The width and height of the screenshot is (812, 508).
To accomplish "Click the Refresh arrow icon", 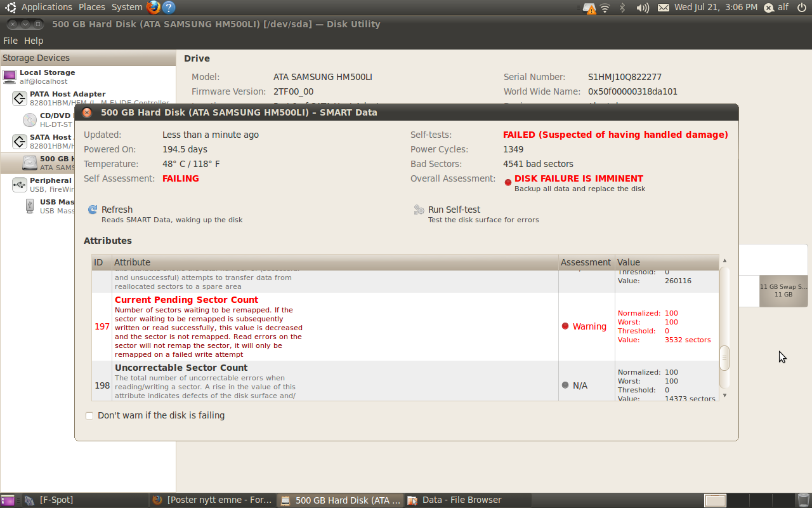I will pos(93,210).
